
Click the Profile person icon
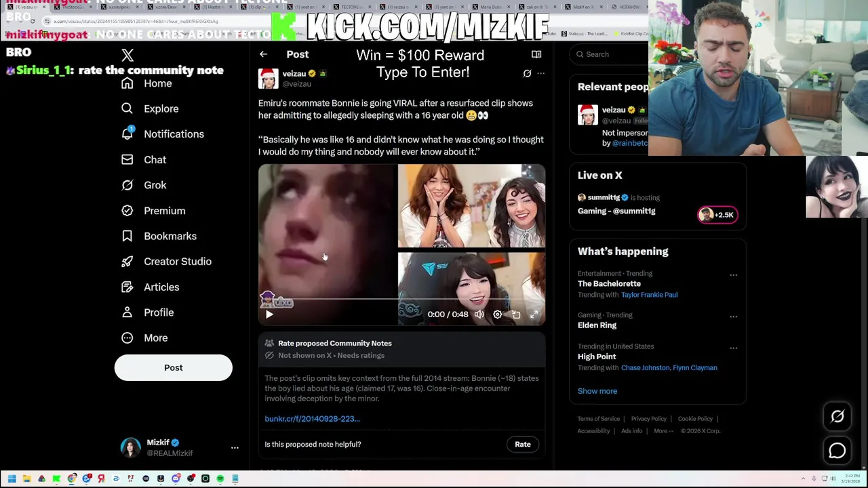(127, 312)
